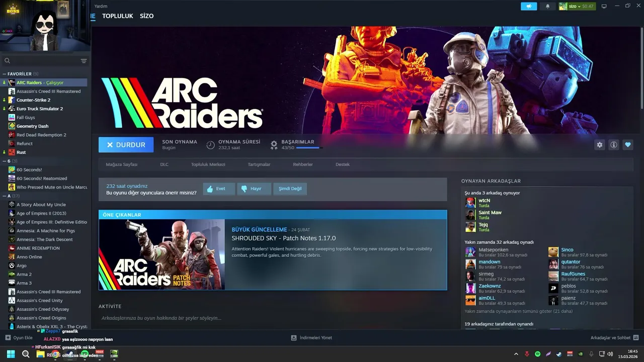The height and width of the screenshot is (362, 644).
Task: Open the library filter options icon
Action: 84,61
